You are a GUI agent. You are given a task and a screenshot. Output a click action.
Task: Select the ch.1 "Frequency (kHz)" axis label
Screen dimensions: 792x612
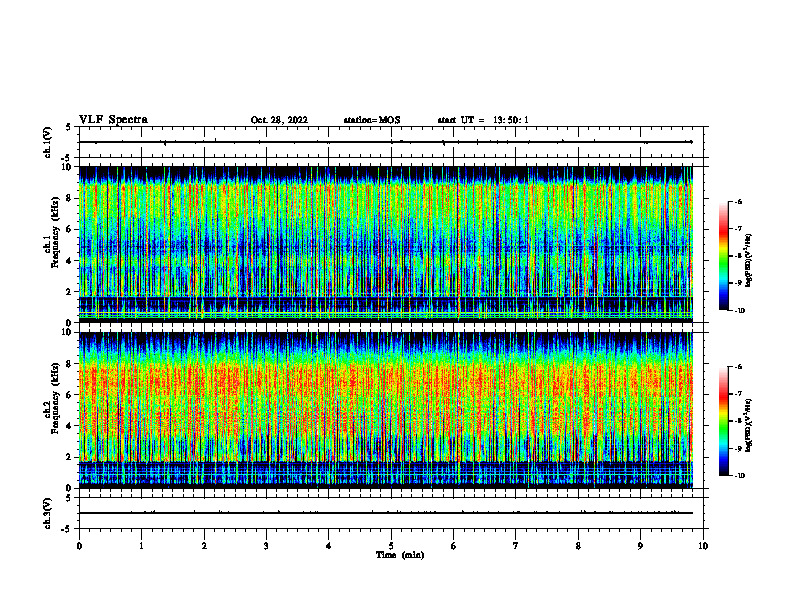point(55,232)
